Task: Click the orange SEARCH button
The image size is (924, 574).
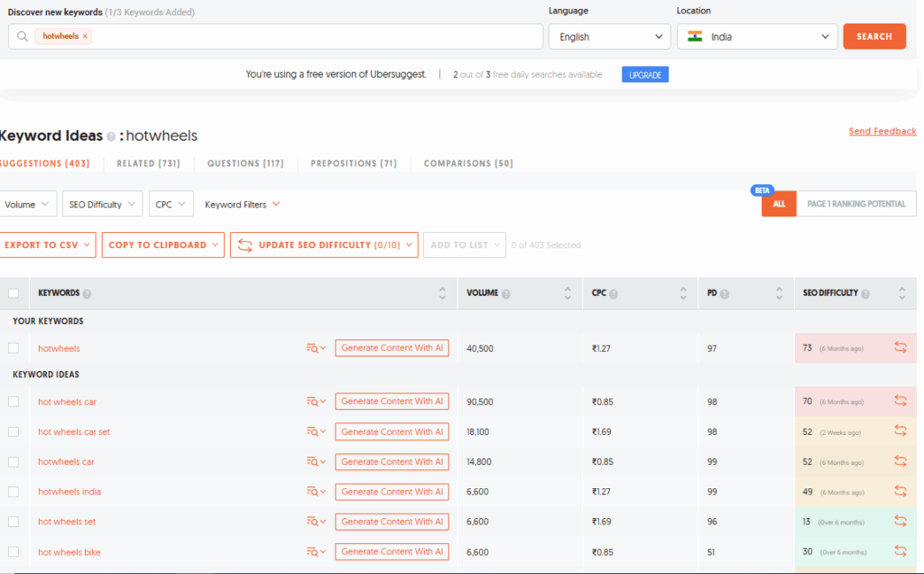Action: pyautogui.click(x=874, y=36)
